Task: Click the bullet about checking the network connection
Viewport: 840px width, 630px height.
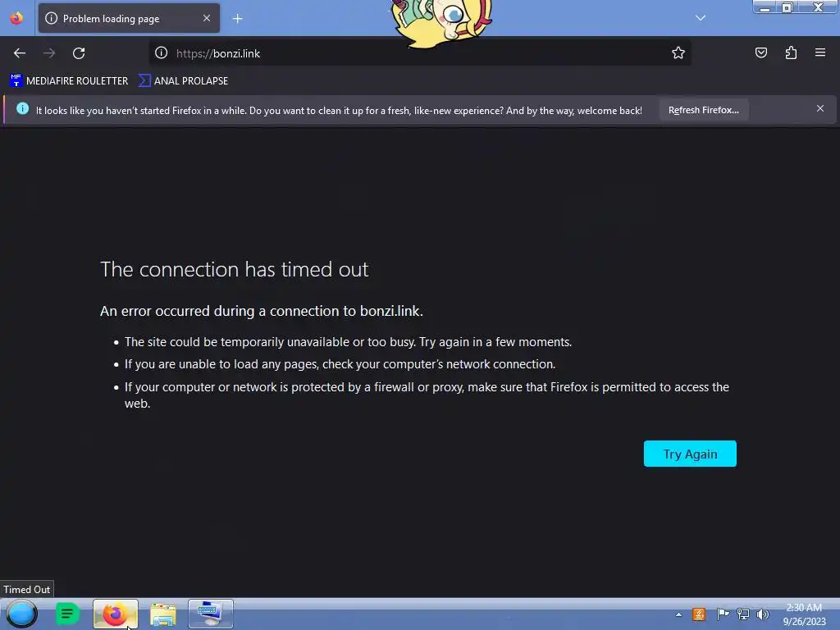Action: pos(340,364)
